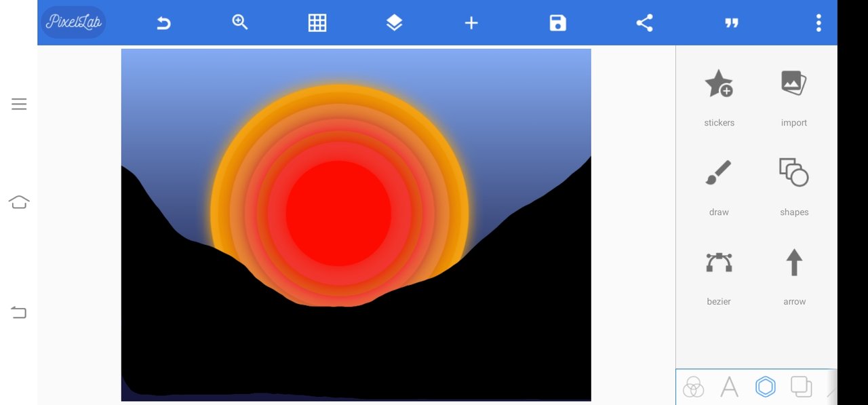868x405 pixels.
Task: Tap the Android home button
Action: pos(19,202)
